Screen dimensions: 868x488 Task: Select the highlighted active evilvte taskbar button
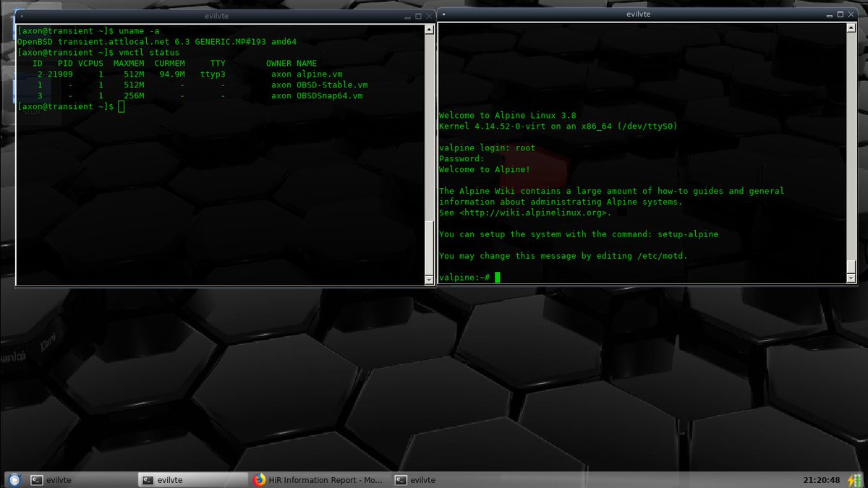193,480
